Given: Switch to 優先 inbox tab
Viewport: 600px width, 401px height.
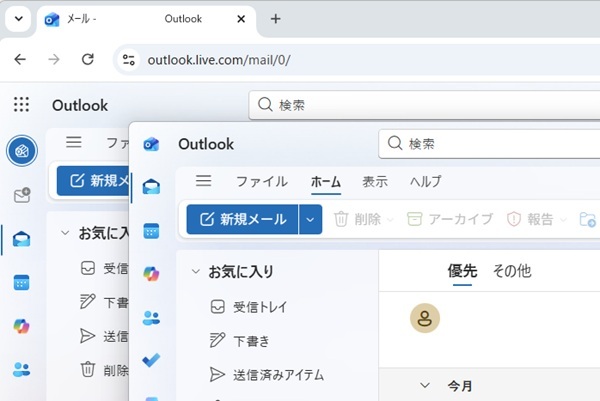Looking at the screenshot, I should [x=462, y=271].
